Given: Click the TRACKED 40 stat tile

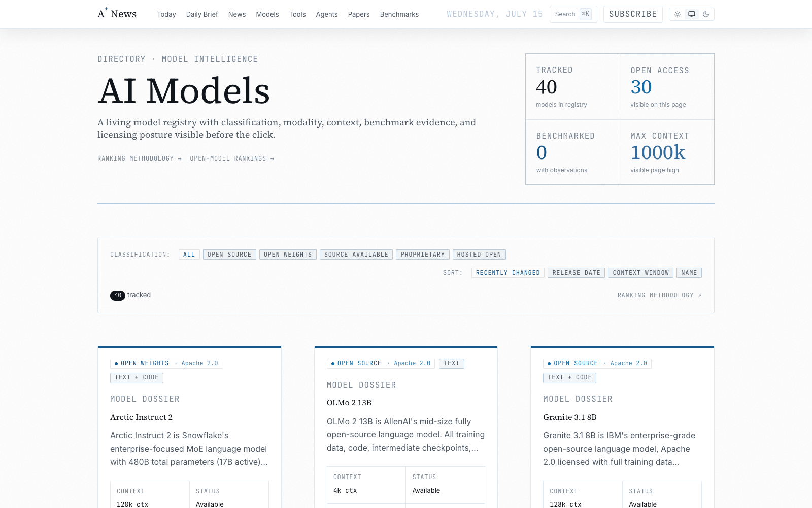Looking at the screenshot, I should coord(572,87).
